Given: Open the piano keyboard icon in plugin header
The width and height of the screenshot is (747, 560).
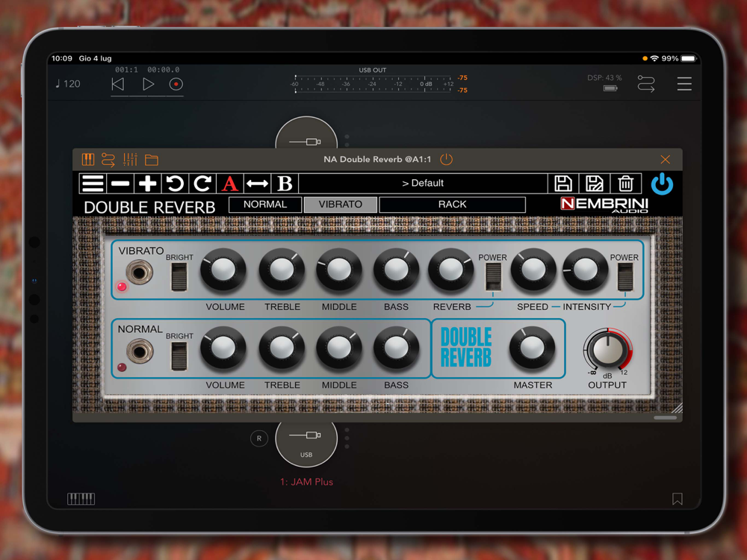Looking at the screenshot, I should click(88, 160).
